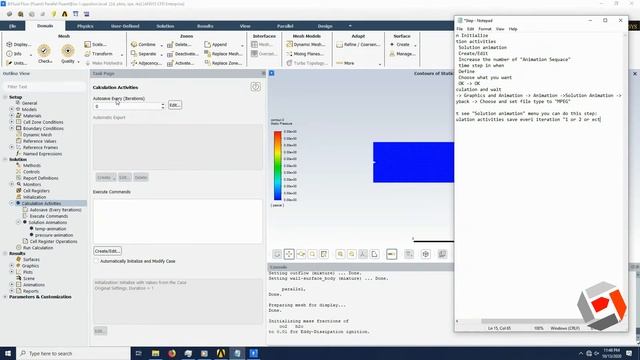Screen dimensions: 640x360
Task: Click the Windows Start button
Action: tap(8, 353)
